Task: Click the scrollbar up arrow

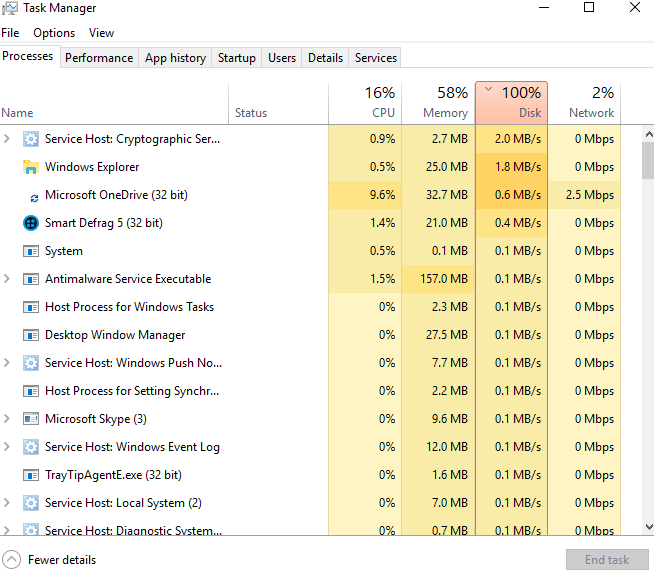Action: [649, 134]
